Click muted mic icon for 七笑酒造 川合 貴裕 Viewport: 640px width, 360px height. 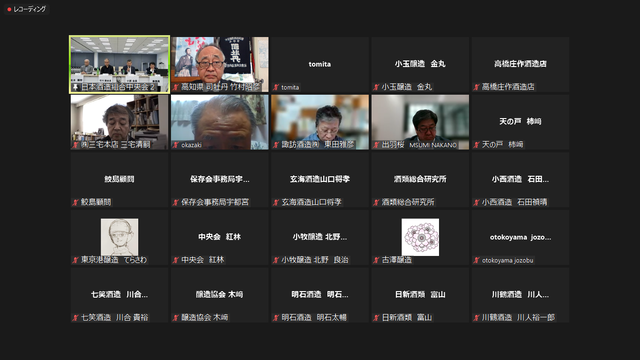click(76, 318)
